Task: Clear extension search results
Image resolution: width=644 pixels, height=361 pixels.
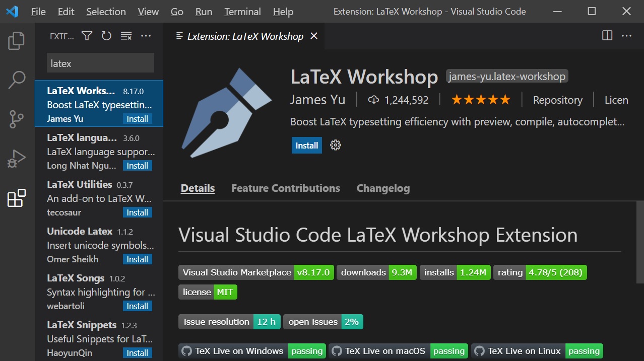Action: (126, 36)
